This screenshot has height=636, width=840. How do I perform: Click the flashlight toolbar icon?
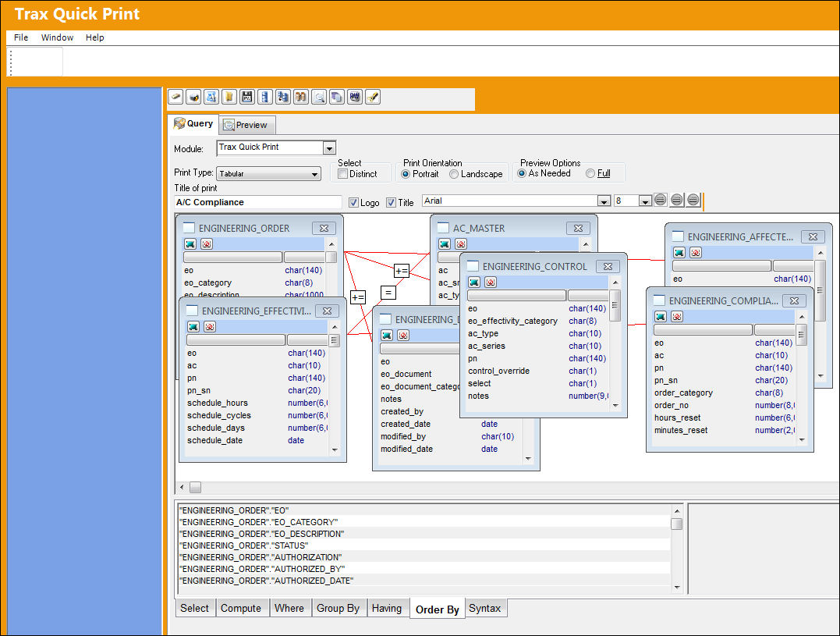point(373,97)
